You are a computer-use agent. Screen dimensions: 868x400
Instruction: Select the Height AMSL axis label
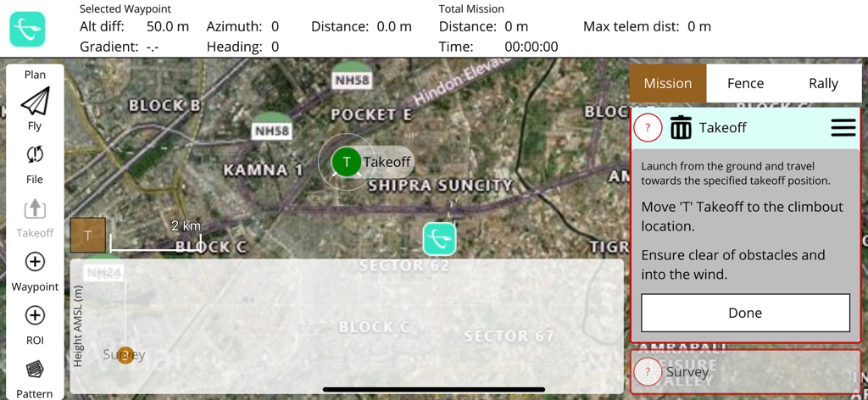pos(78,327)
